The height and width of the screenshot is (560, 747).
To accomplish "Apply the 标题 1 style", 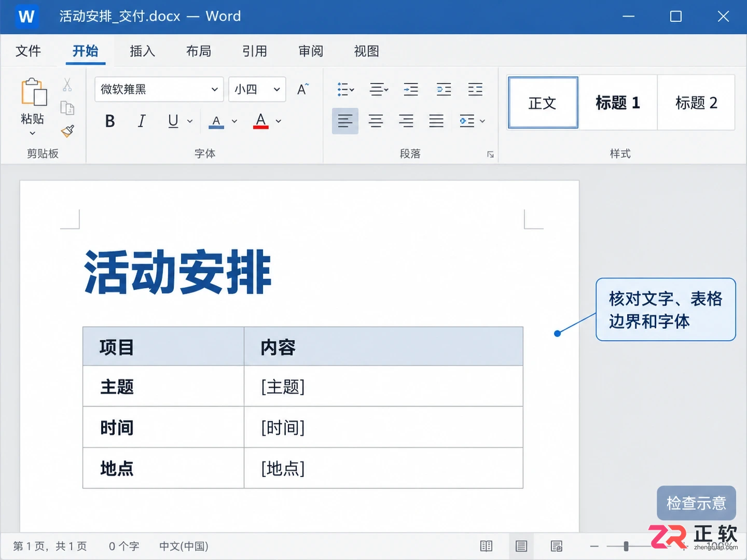I will [618, 103].
